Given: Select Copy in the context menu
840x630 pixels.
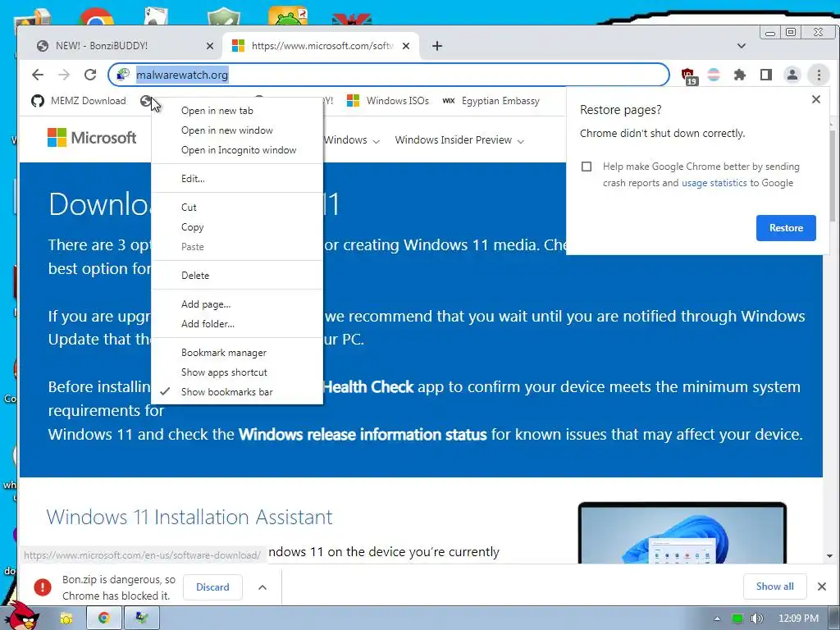Looking at the screenshot, I should pos(237,227).
